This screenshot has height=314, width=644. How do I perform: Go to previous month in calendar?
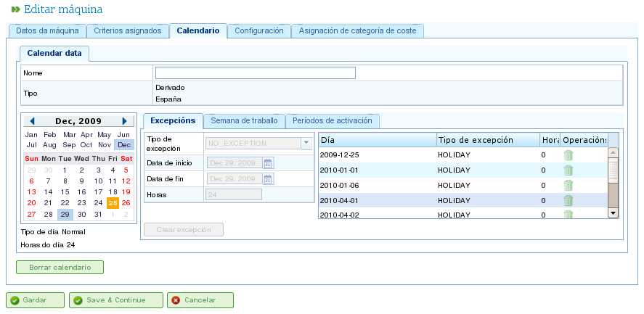click(33, 121)
